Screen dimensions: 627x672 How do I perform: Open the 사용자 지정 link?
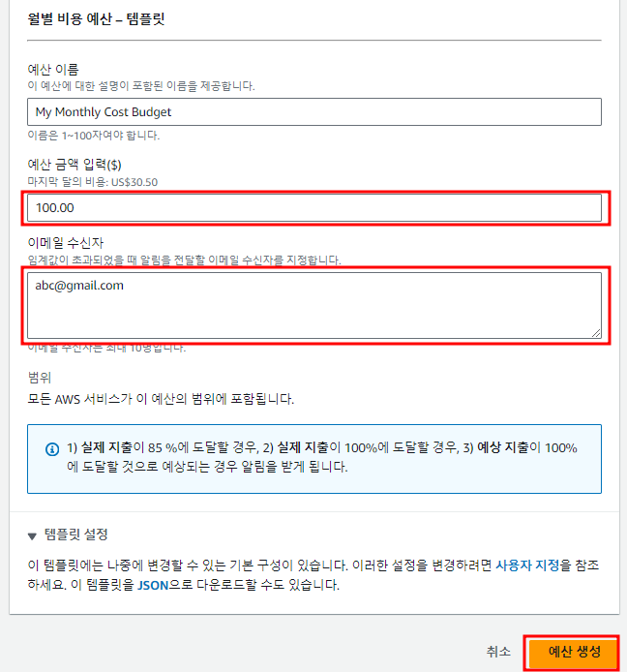[x=527, y=565]
